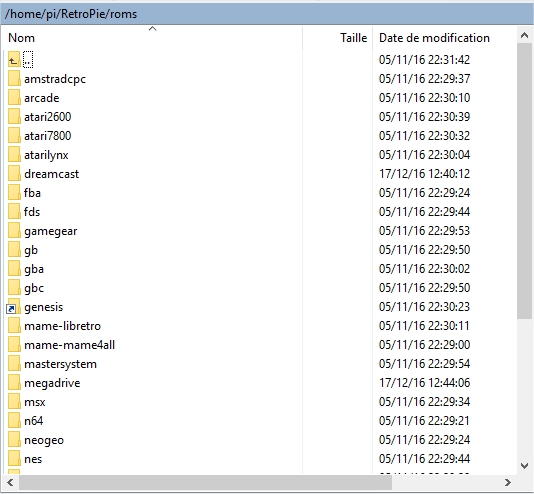Select the "gba" folder name

pos(34,270)
